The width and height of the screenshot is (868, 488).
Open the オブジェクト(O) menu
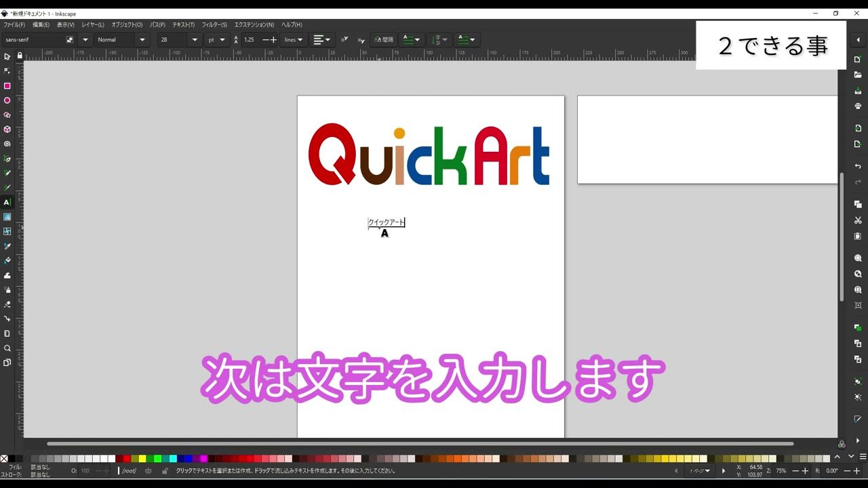click(127, 24)
